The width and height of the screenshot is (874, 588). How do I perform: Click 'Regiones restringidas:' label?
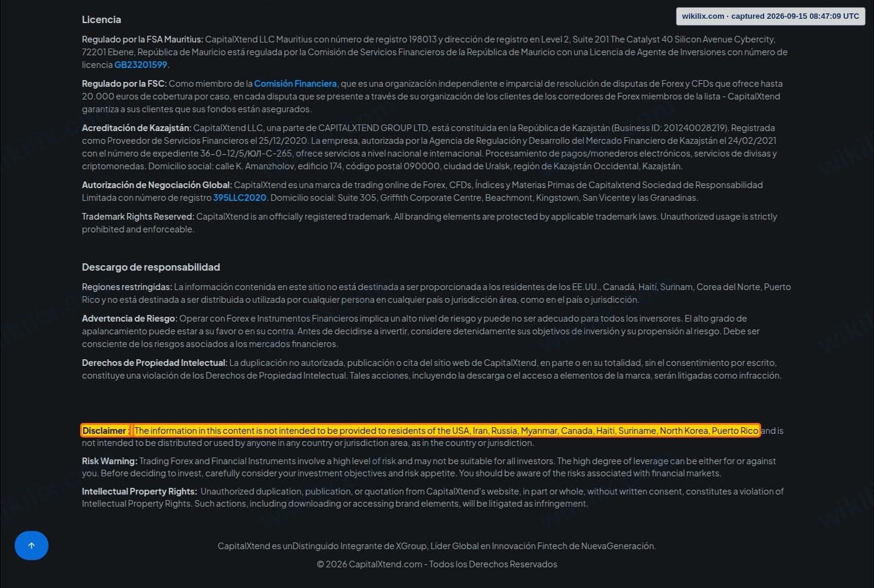[127, 287]
